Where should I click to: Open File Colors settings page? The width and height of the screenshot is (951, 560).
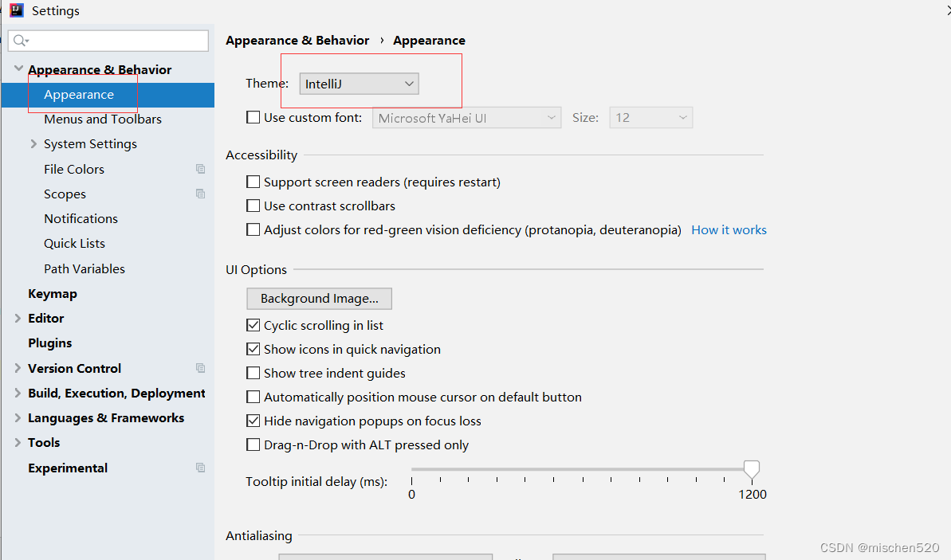[74, 169]
